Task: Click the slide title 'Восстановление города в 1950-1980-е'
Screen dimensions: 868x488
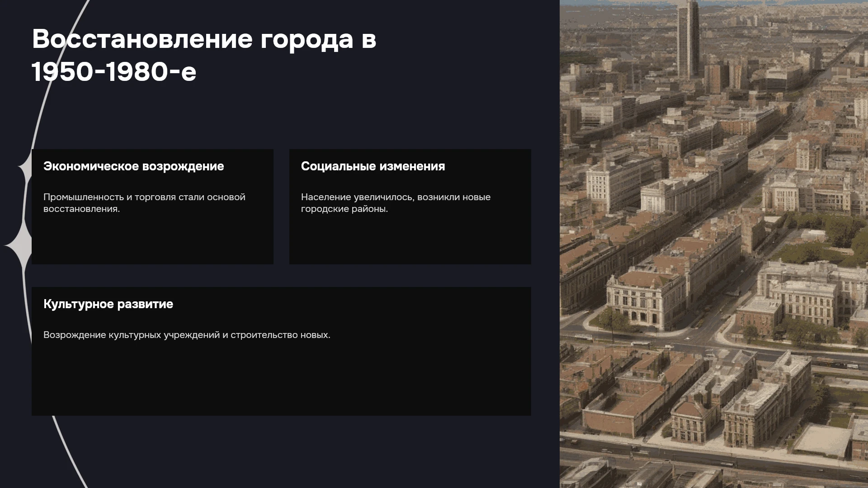Action: pyautogui.click(x=204, y=55)
